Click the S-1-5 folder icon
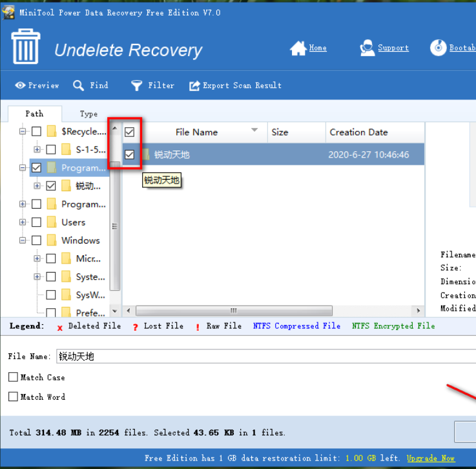 pyautogui.click(x=66, y=149)
